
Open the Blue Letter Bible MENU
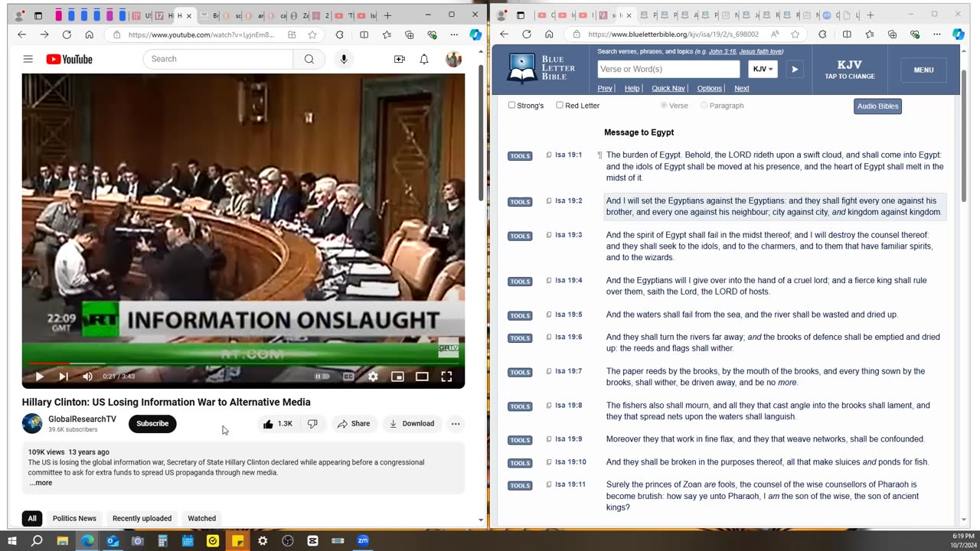(923, 70)
